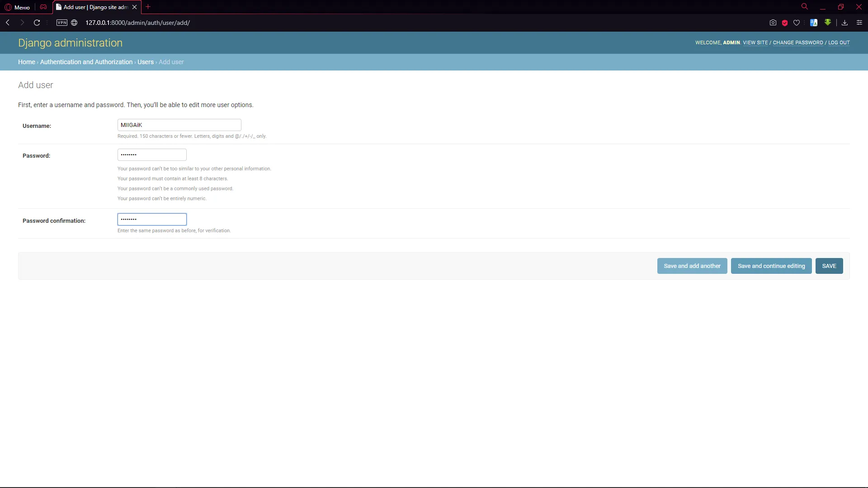The width and height of the screenshot is (868, 488).
Task: Open a new browser tab
Action: pyautogui.click(x=148, y=7)
